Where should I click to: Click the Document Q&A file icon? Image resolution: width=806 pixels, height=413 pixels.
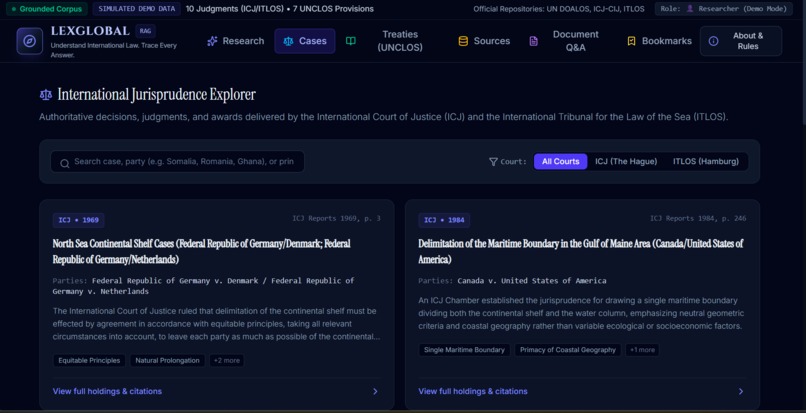click(534, 41)
